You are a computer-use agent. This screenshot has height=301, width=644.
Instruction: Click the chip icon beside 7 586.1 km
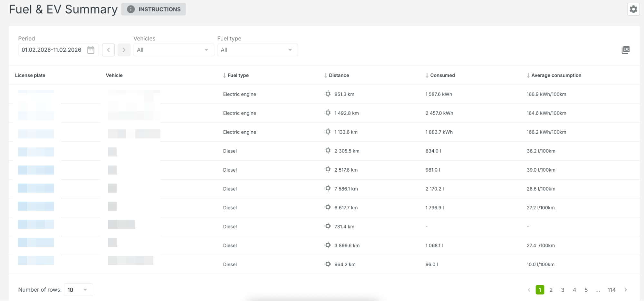(x=328, y=188)
